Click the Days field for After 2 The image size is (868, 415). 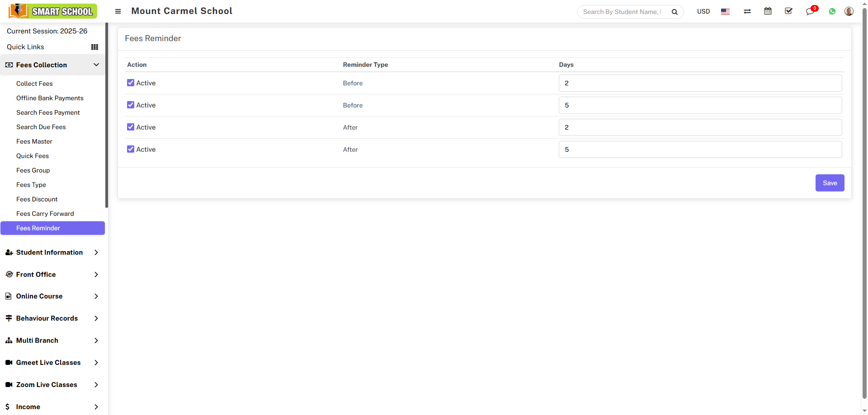pyautogui.click(x=700, y=127)
